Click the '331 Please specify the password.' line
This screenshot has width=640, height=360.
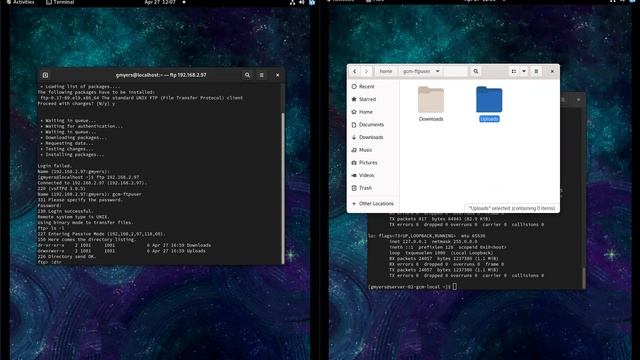coord(80,200)
